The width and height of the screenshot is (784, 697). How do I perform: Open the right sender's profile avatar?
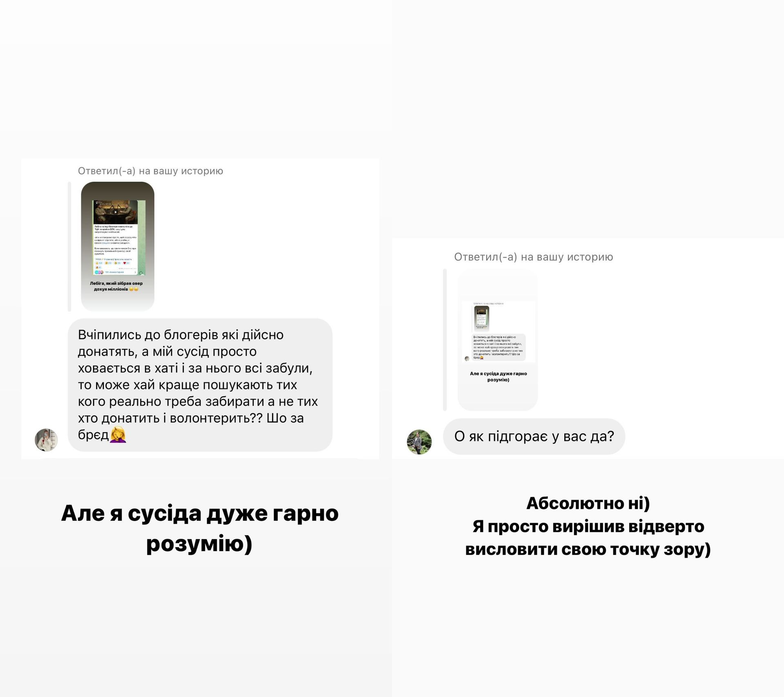419,442
